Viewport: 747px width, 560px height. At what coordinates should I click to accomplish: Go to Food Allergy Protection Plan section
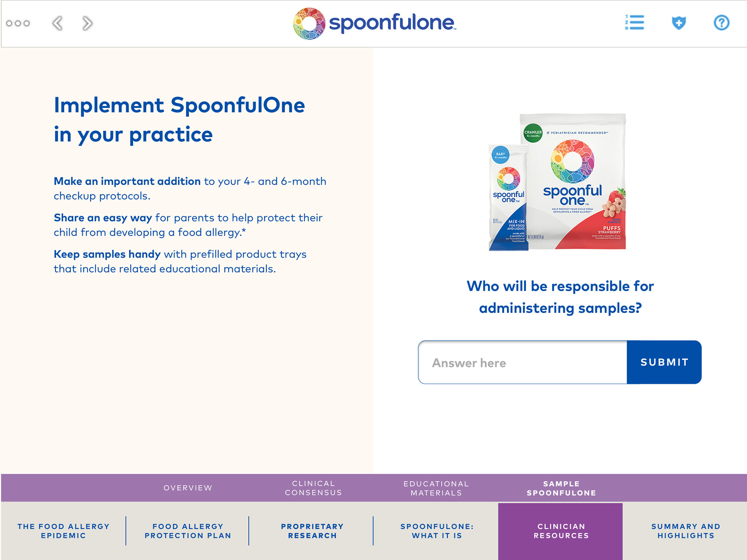(188, 531)
